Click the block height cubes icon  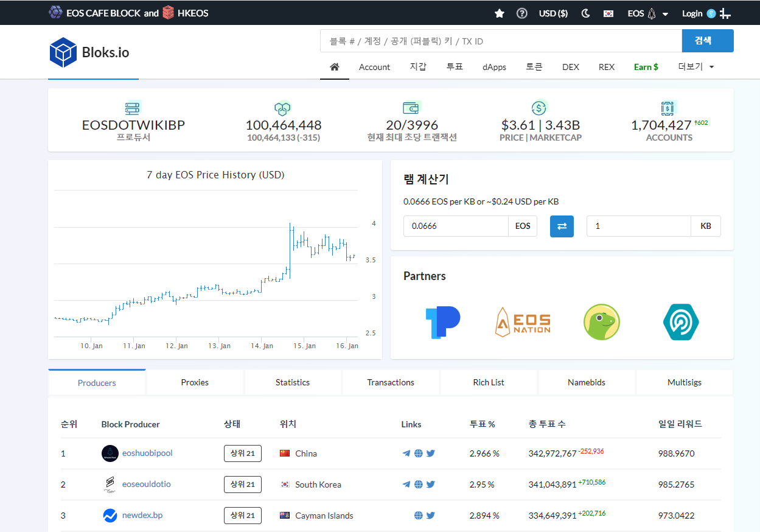[283, 108]
